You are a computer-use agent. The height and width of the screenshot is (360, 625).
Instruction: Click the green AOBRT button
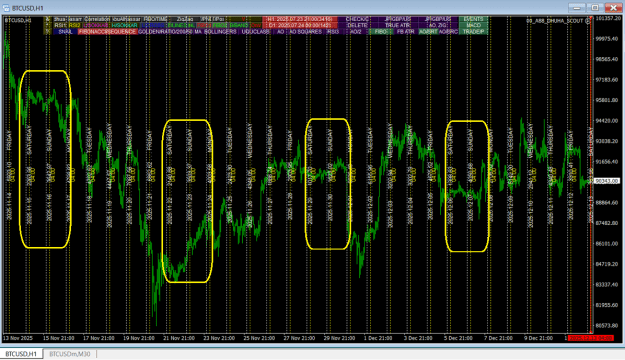point(428,31)
